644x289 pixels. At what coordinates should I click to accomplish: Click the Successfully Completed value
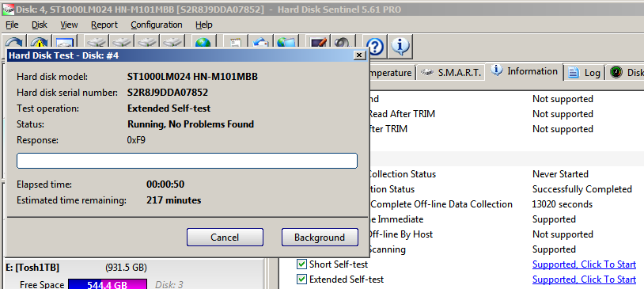582,189
